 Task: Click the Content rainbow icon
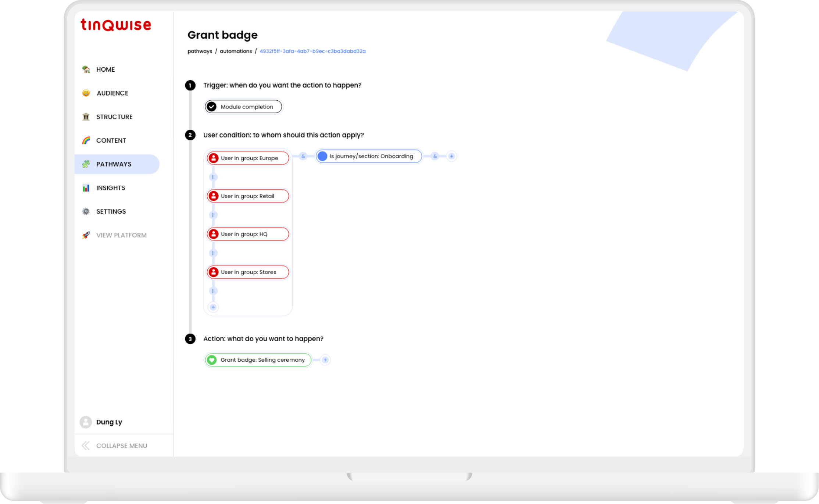click(x=86, y=140)
